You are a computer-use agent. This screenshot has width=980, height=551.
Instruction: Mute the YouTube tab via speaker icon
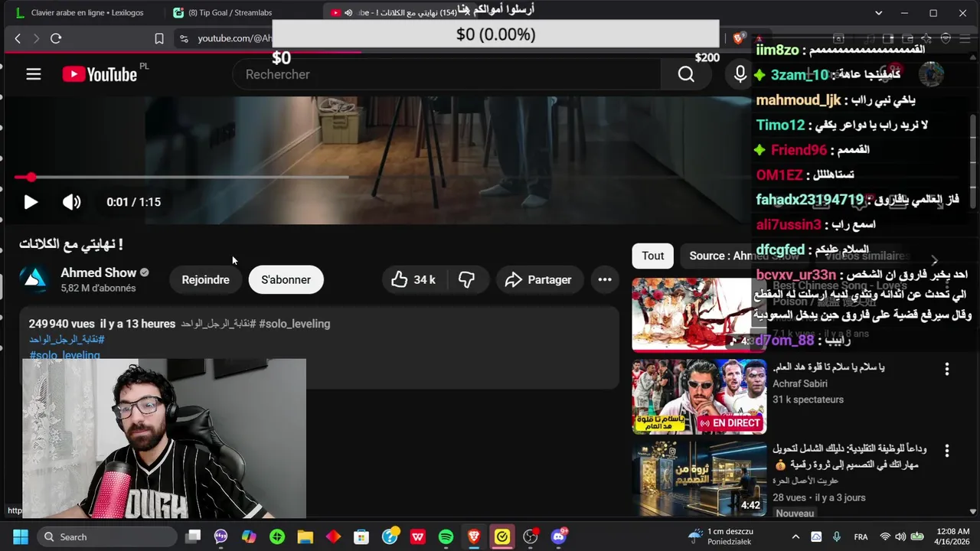point(348,13)
